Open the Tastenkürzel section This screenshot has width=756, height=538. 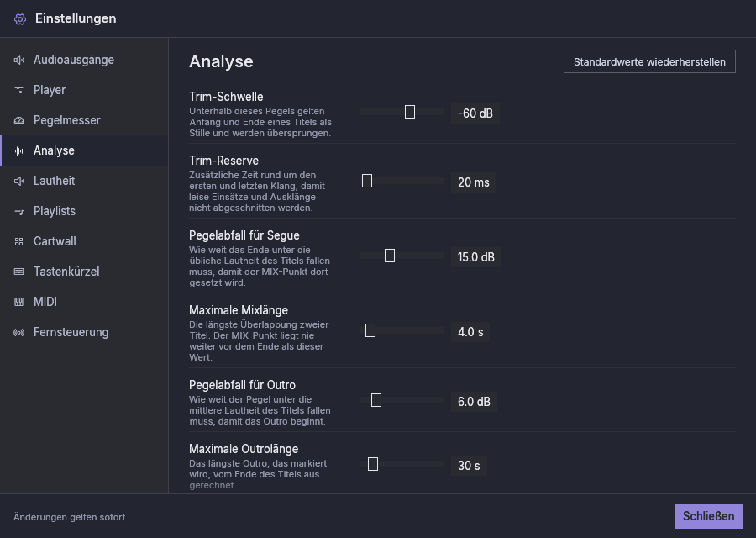[84, 272]
